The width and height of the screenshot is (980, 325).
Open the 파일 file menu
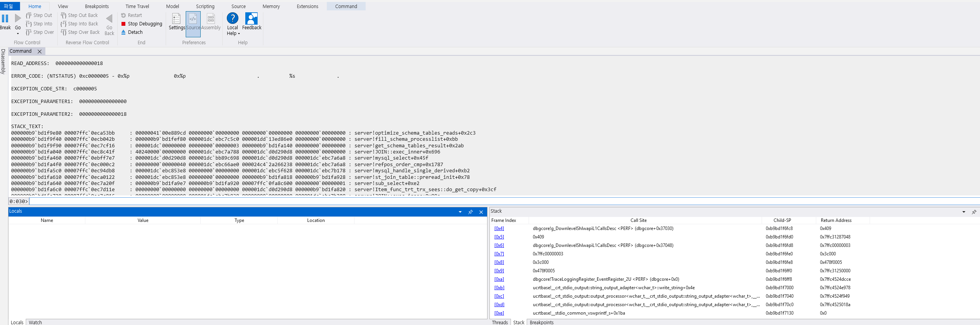click(8, 6)
